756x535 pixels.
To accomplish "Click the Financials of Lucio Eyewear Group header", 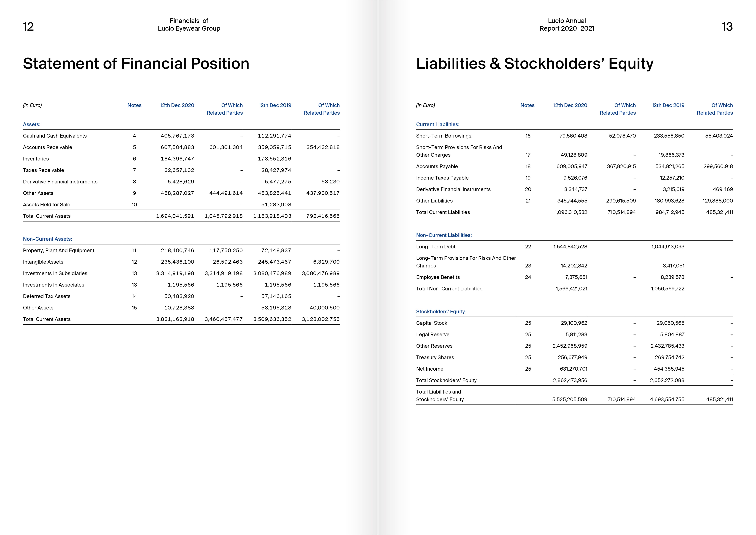I will click(x=189, y=25).
